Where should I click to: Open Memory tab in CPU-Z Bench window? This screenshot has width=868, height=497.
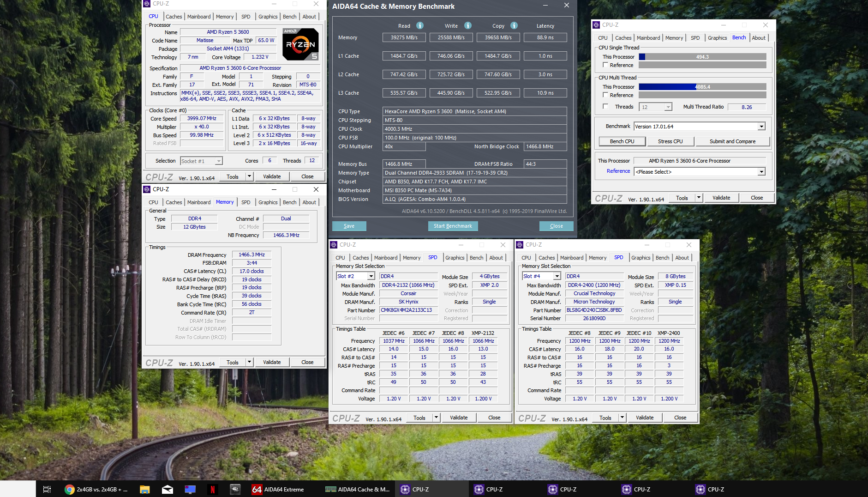pyautogui.click(x=674, y=38)
